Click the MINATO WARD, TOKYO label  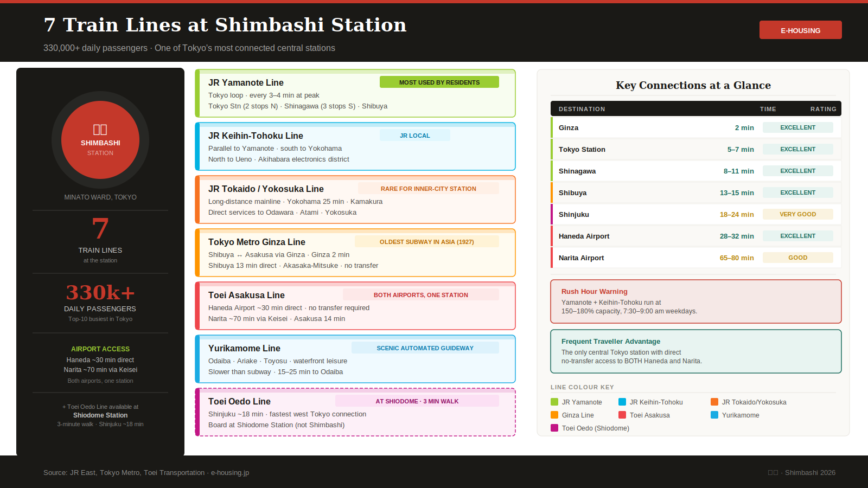[x=100, y=197]
